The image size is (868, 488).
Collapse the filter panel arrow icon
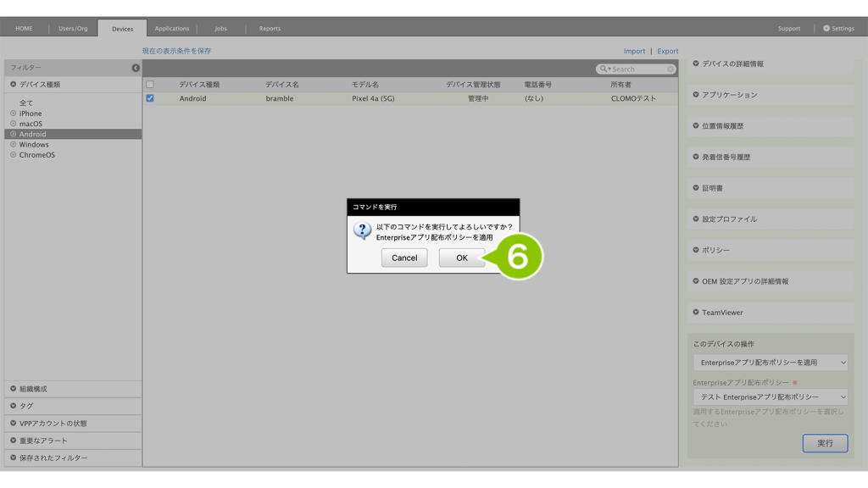coord(136,68)
